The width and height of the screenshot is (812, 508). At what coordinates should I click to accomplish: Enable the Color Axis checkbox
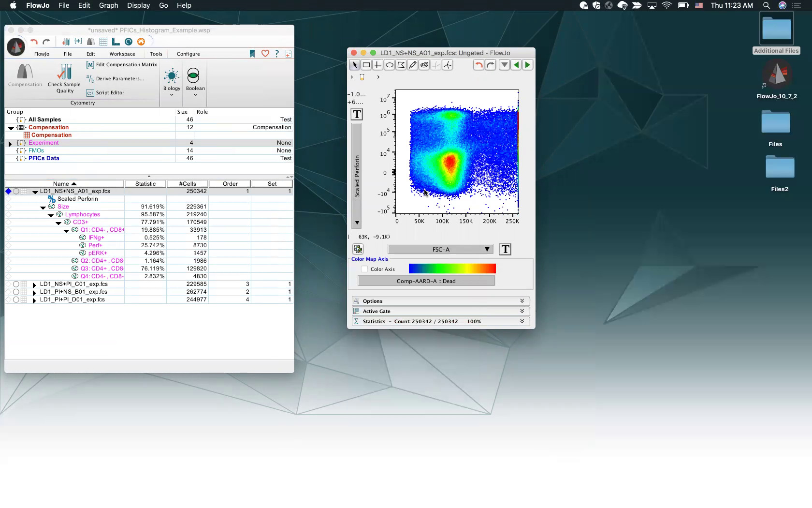(x=365, y=269)
